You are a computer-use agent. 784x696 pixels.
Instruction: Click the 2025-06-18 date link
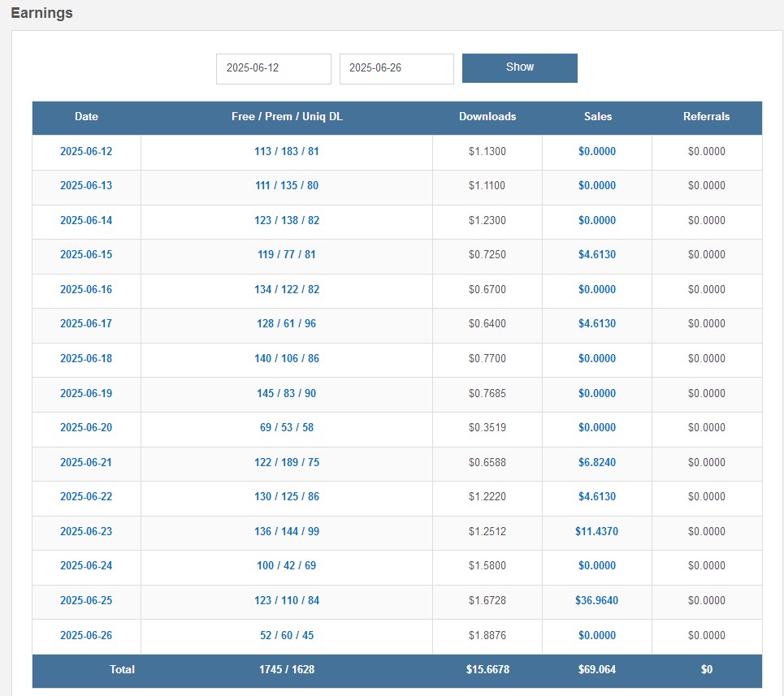pyautogui.click(x=86, y=358)
